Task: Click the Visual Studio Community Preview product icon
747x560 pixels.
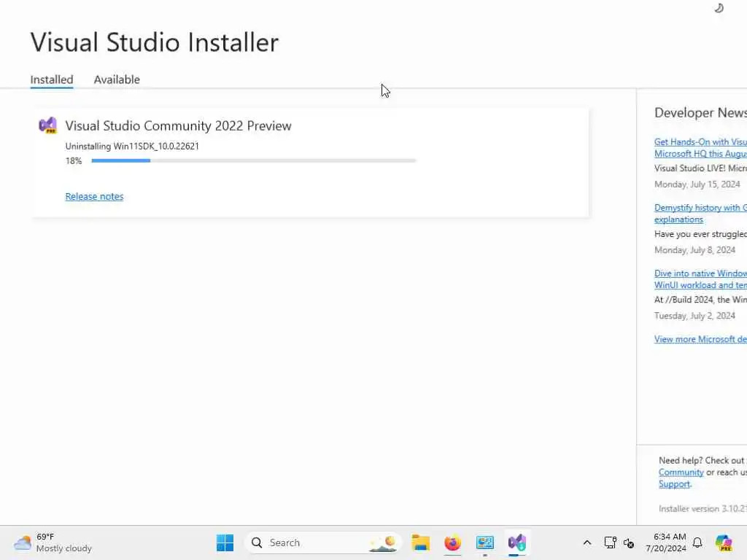Action: [47, 125]
